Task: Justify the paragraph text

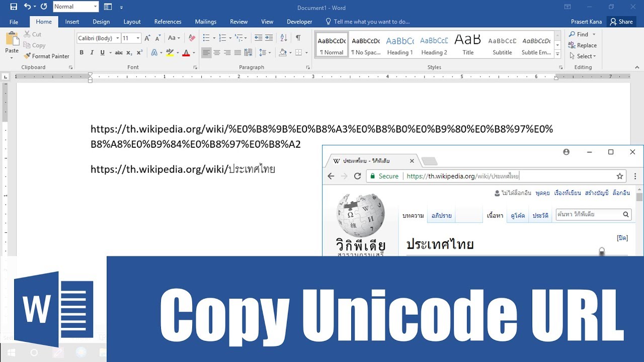Action: click(237, 52)
